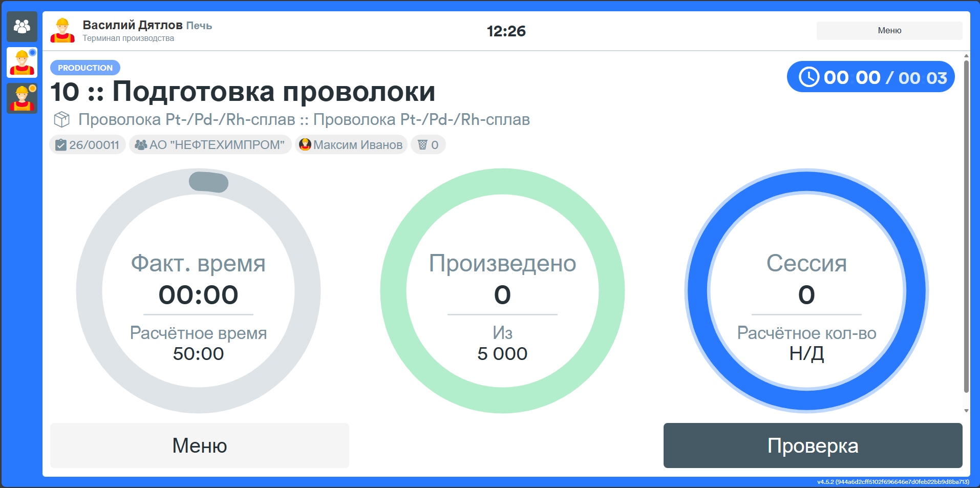The width and height of the screenshot is (980, 488).
Task: Click the vertical scrollbar thumb
Action: pos(966,226)
